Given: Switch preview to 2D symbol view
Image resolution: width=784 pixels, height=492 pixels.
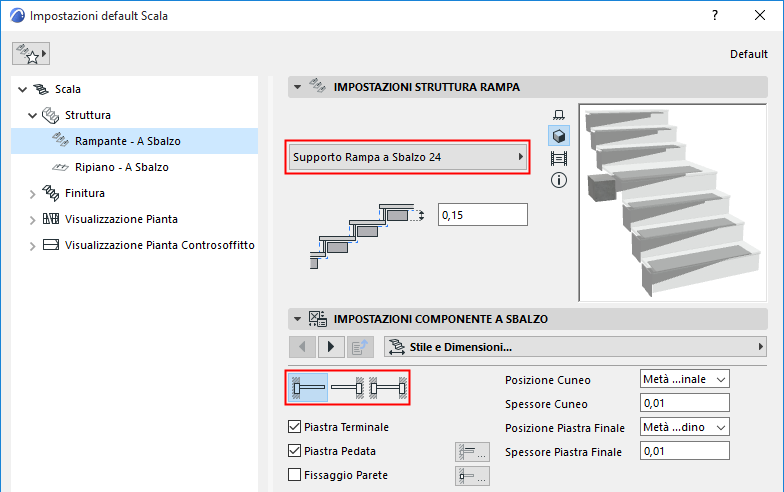Looking at the screenshot, I should click(559, 114).
